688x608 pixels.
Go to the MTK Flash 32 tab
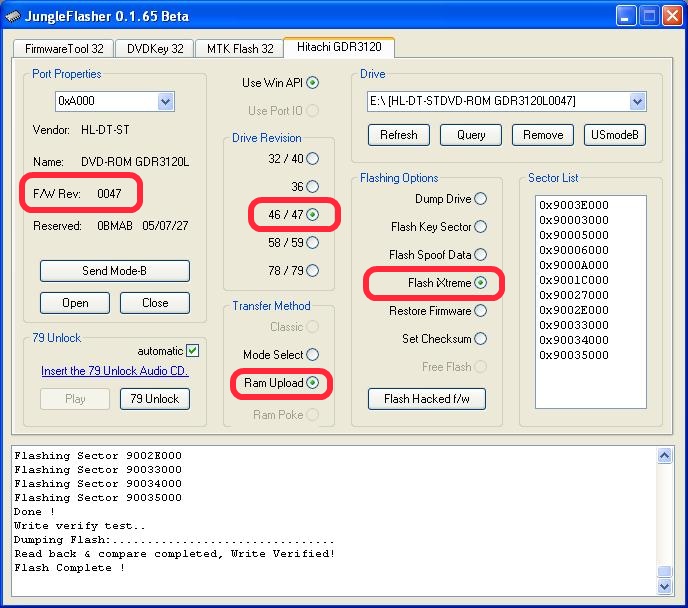pyautogui.click(x=240, y=48)
